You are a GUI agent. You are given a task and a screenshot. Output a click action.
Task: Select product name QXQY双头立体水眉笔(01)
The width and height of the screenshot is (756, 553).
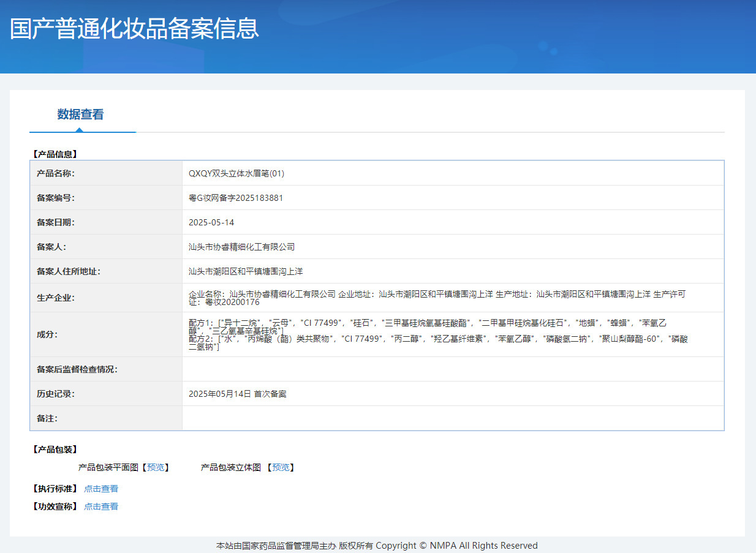[x=236, y=173]
